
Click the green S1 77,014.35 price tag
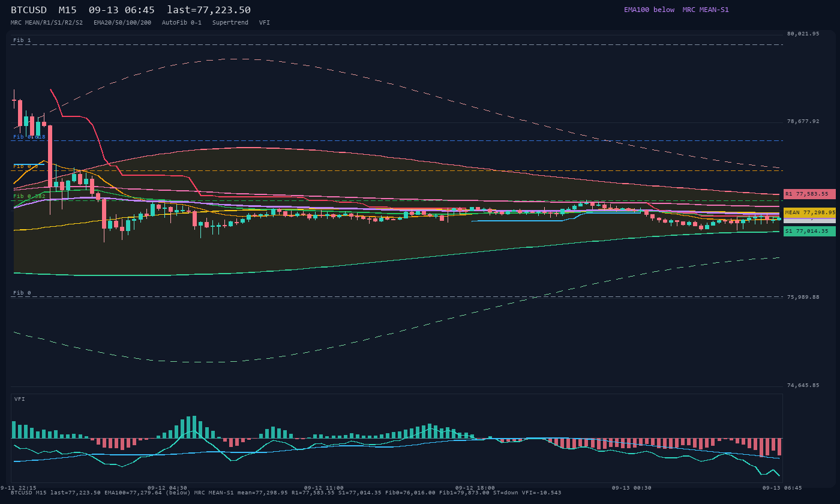pos(809,231)
